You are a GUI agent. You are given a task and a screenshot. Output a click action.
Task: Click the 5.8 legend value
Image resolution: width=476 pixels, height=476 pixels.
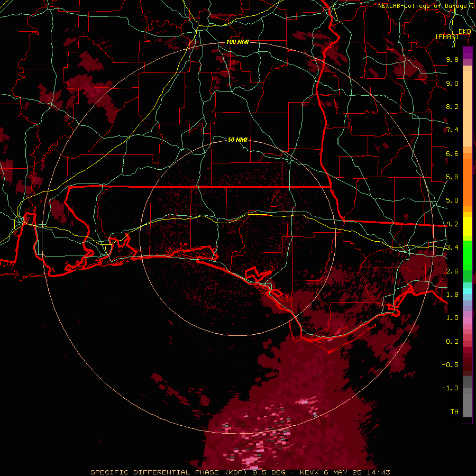click(x=452, y=177)
